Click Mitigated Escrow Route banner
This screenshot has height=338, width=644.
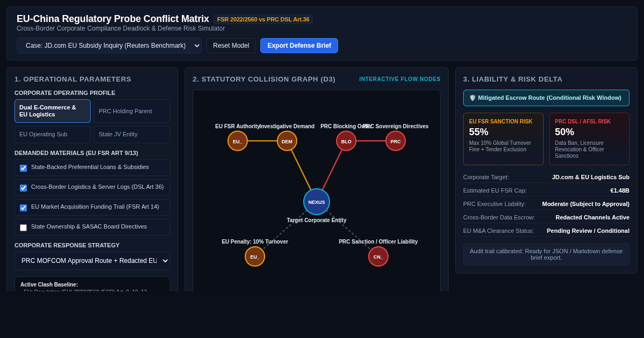point(546,98)
